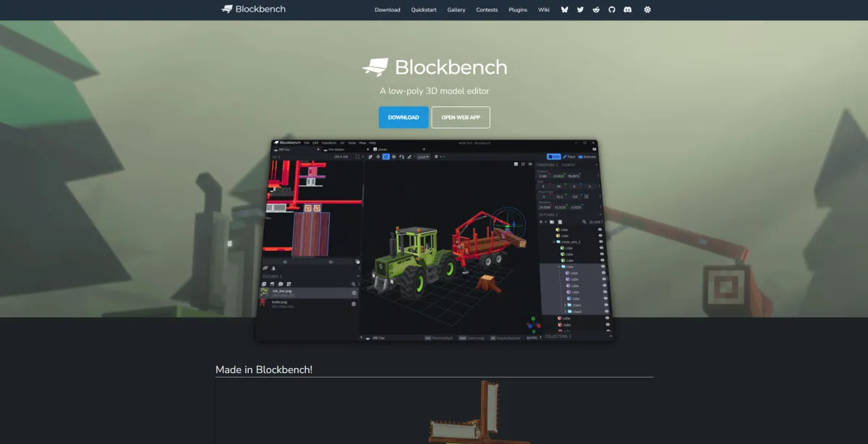The image size is (868, 444).
Task: Toggle visibility eye of the claw2 group
Action: pyautogui.click(x=607, y=311)
